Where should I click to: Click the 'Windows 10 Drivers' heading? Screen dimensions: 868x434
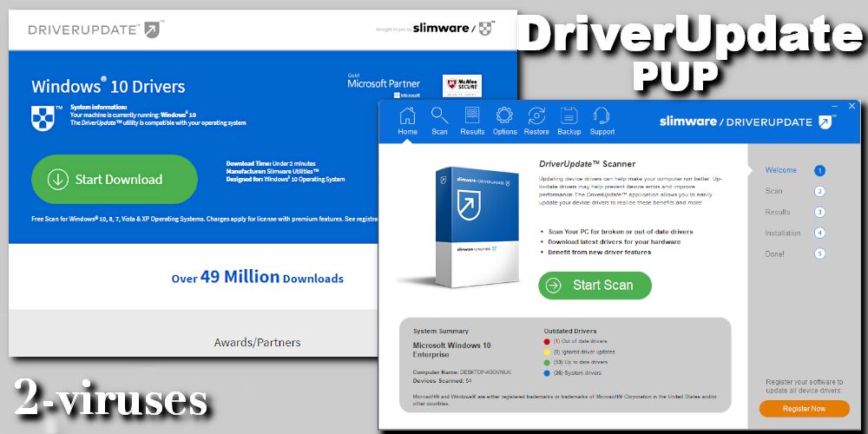pos(108,86)
